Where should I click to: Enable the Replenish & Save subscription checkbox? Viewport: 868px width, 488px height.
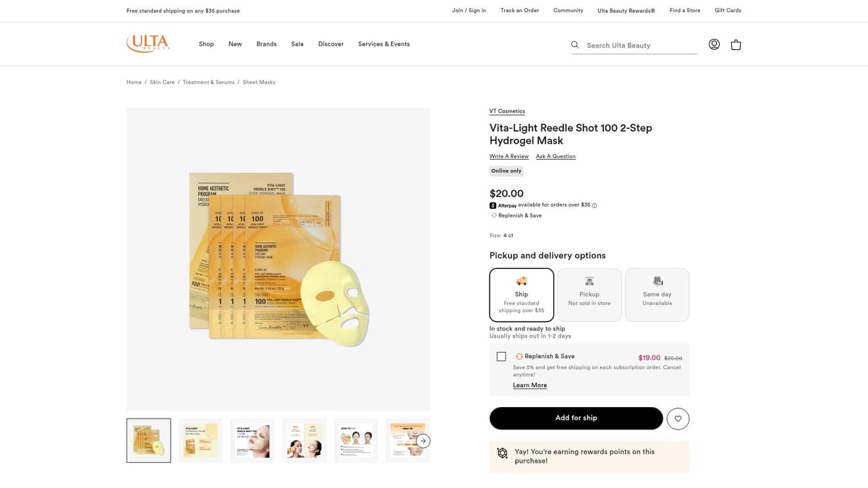click(x=501, y=356)
